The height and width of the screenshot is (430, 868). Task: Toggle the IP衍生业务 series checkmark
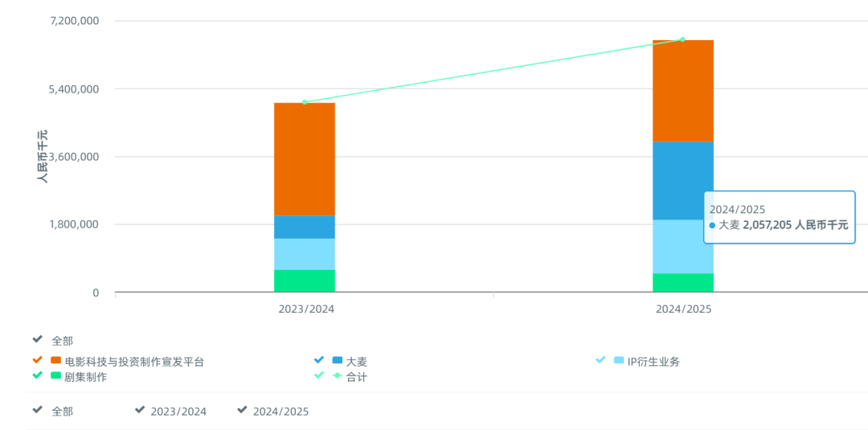pyautogui.click(x=600, y=361)
